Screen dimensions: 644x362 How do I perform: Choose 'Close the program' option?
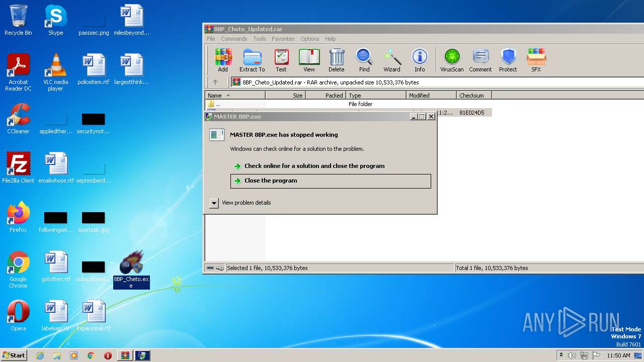(x=331, y=181)
